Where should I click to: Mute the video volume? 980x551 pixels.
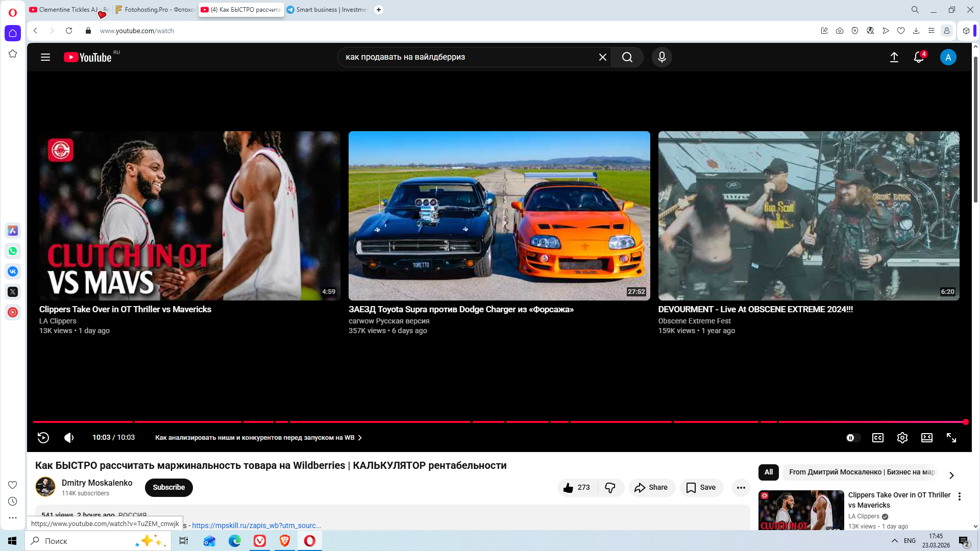coord(69,438)
